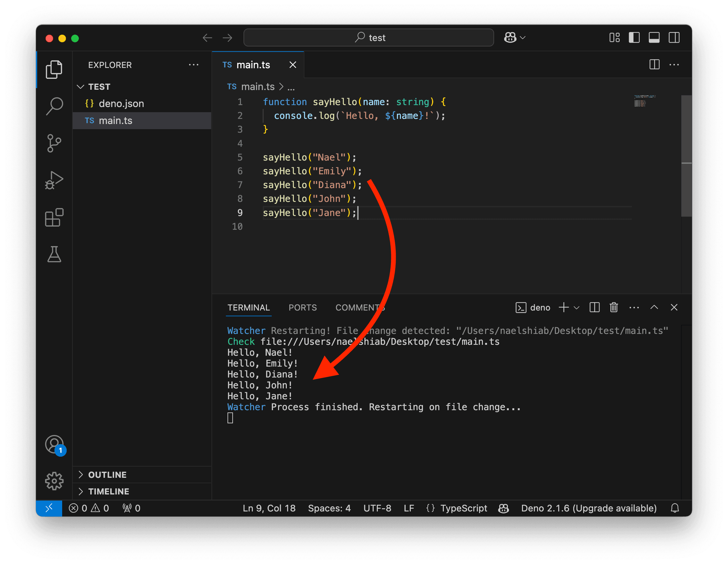Split the editor to the right

(x=654, y=64)
